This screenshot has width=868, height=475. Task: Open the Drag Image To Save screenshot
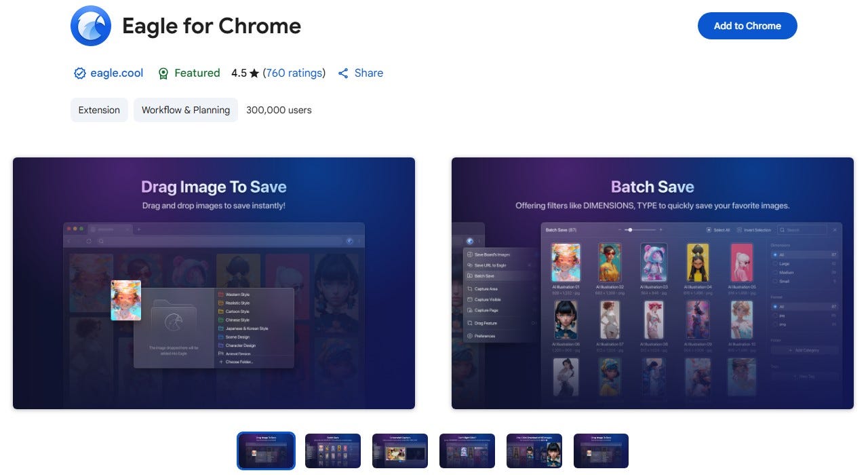tap(214, 284)
